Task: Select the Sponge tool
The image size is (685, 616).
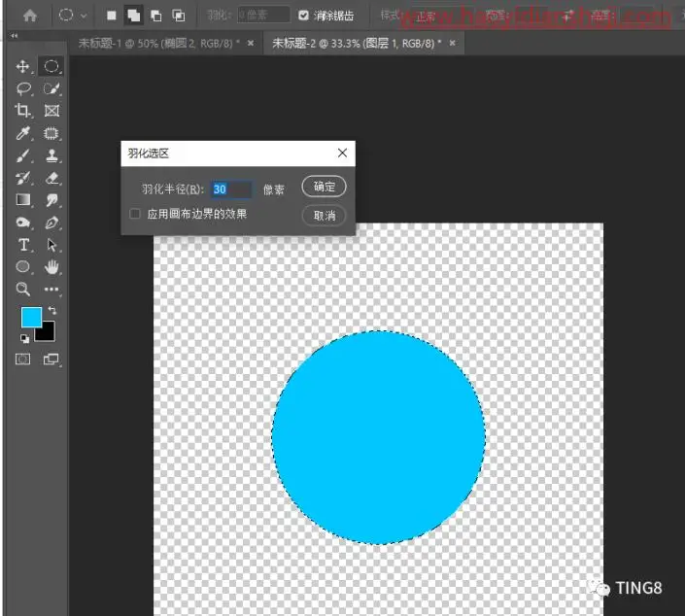Action: 23,222
